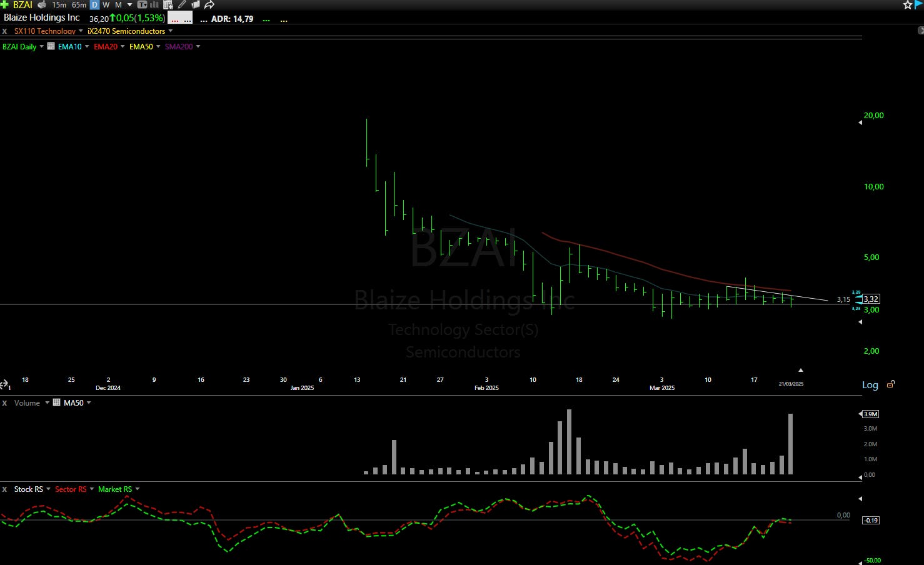The width and height of the screenshot is (924, 565).
Task: Open the Market RS dropdown
Action: pyautogui.click(x=138, y=489)
